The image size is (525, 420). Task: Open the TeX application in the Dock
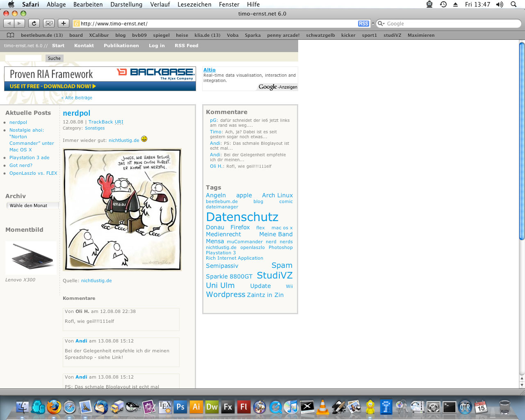(164, 407)
